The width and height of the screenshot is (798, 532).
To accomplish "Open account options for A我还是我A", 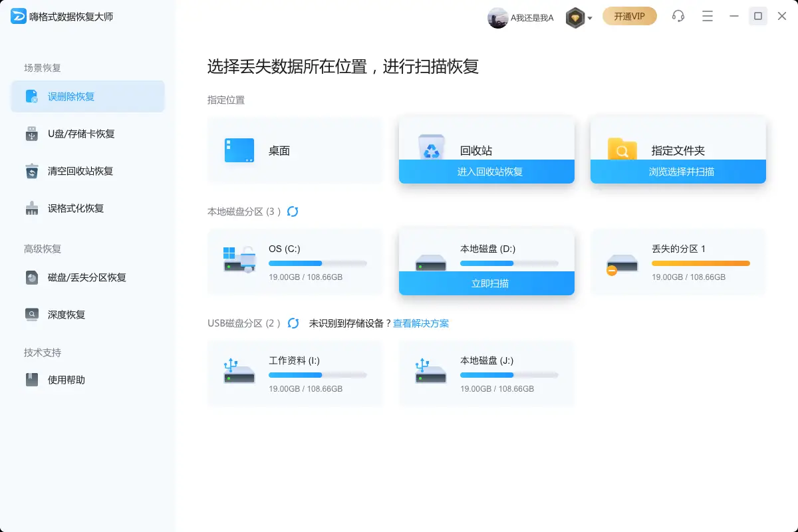I will click(522, 17).
